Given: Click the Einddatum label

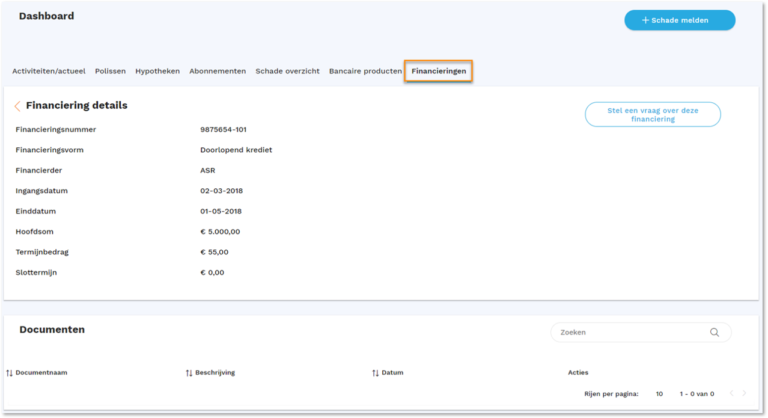Looking at the screenshot, I should pos(36,211).
